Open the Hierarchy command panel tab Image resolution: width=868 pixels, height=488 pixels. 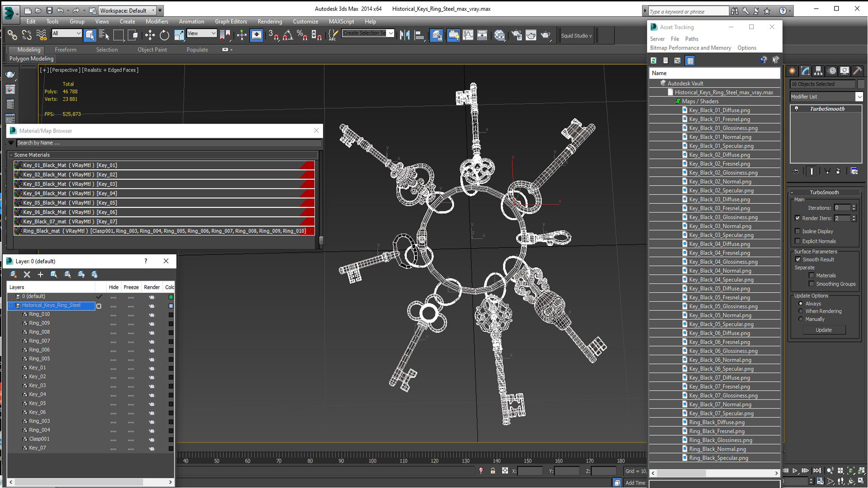(x=818, y=71)
